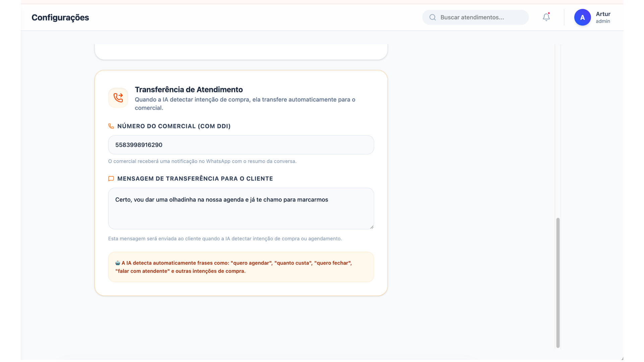The height and width of the screenshot is (362, 644).
Task: Click the magnifier icon in search bar
Action: 433,17
